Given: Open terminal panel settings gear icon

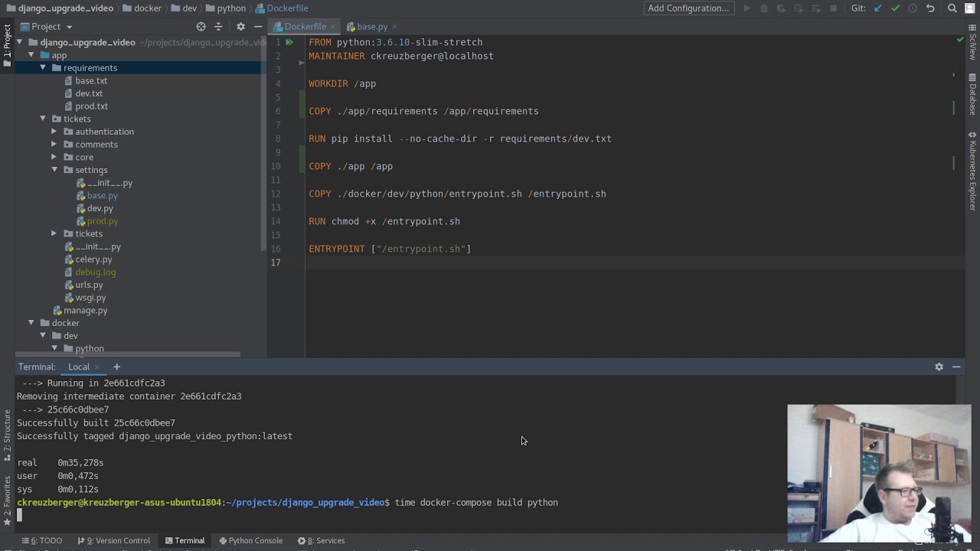Looking at the screenshot, I should coord(939,367).
